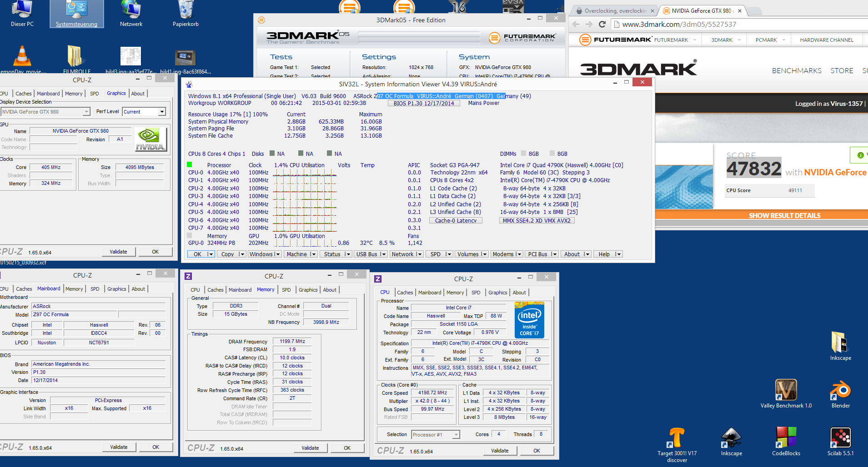
Task: Click the Futuremark logo on the web page
Action: [616, 40]
